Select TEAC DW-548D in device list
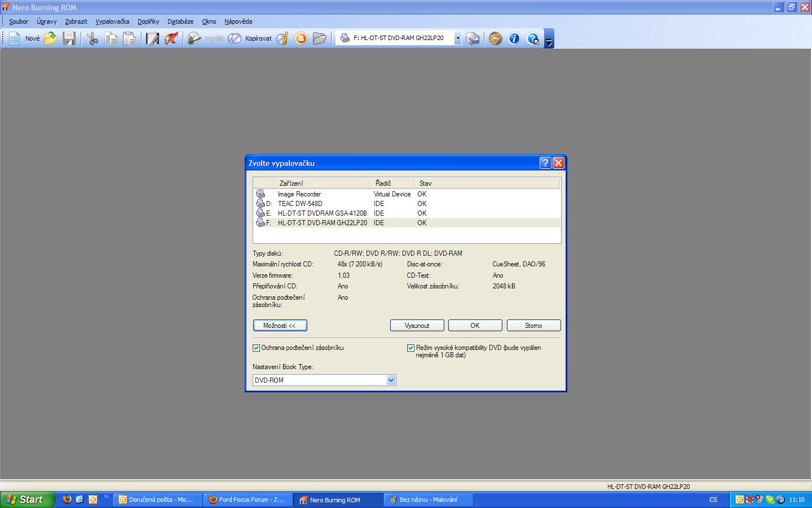The image size is (812, 508). coord(300,204)
